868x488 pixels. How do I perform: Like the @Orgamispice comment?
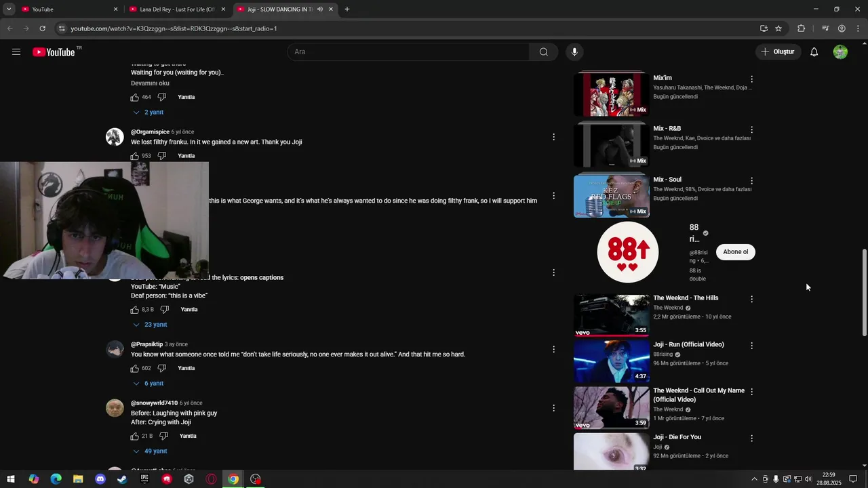(x=135, y=156)
